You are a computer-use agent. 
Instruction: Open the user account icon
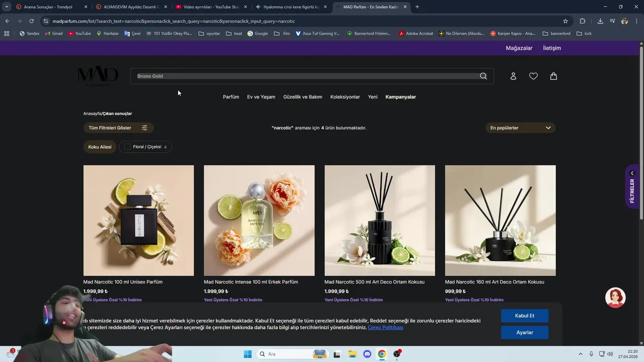[513, 76]
